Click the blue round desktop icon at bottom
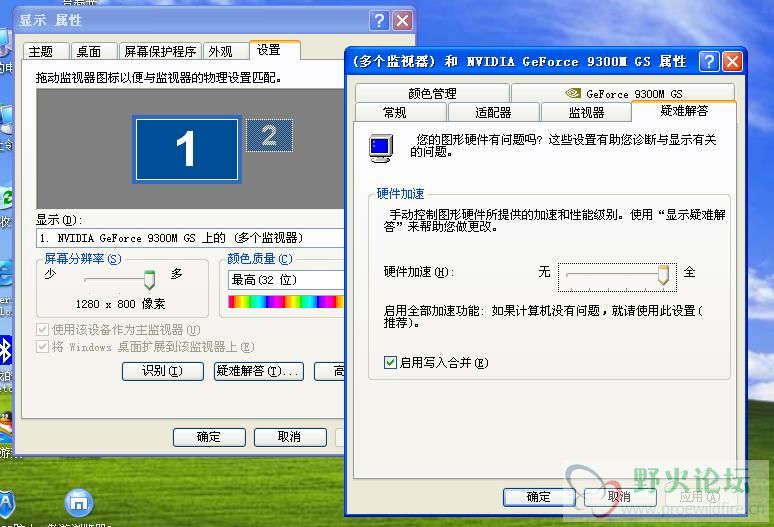 (x=78, y=503)
